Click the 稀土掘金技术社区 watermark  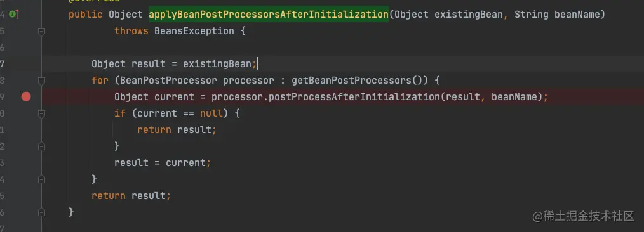(583, 216)
